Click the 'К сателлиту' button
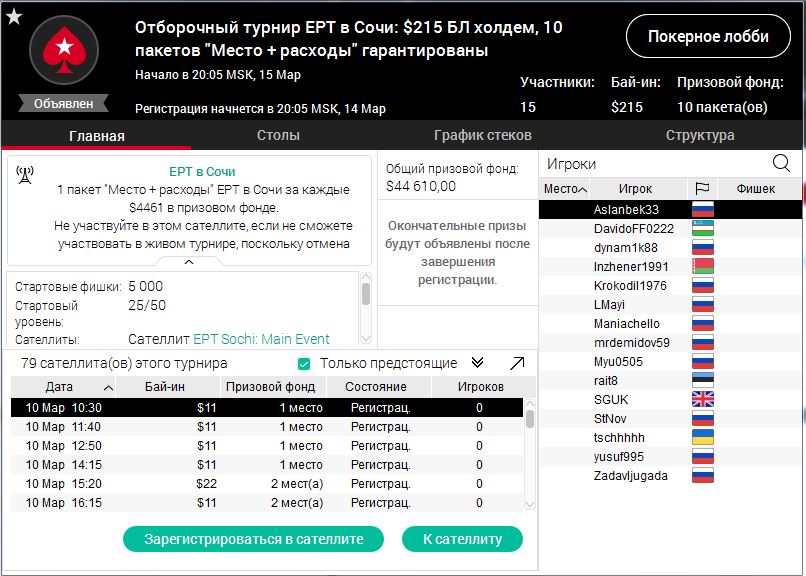 462,539
